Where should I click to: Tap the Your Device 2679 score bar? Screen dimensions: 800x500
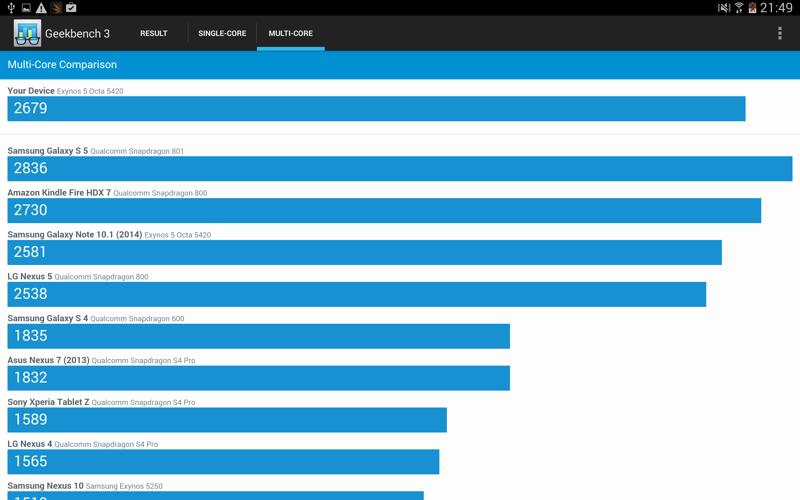(376, 108)
